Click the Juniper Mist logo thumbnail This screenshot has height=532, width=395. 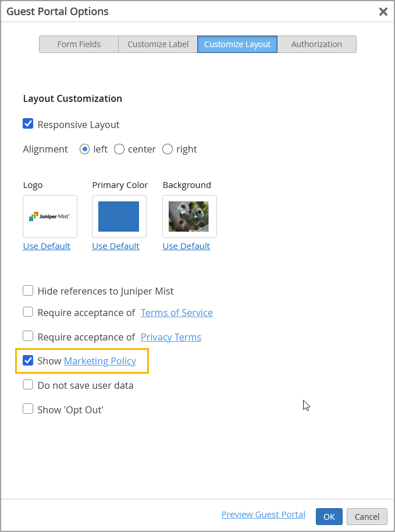pos(50,217)
